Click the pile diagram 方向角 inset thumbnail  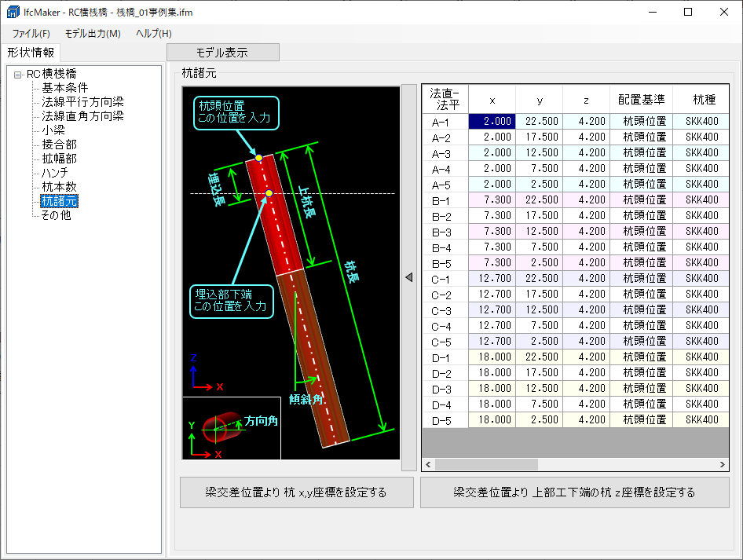coord(232,428)
